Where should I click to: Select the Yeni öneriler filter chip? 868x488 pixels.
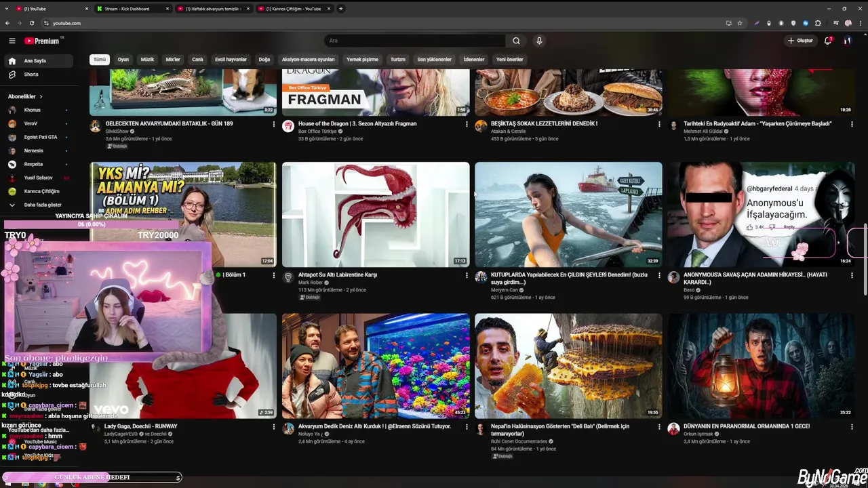click(510, 60)
